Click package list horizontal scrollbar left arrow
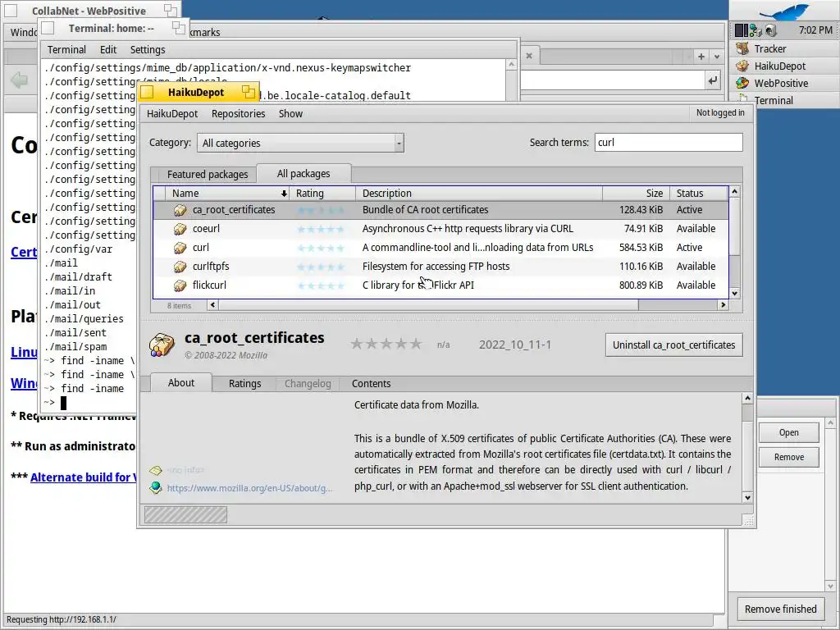This screenshot has width=840, height=630. pos(212,305)
